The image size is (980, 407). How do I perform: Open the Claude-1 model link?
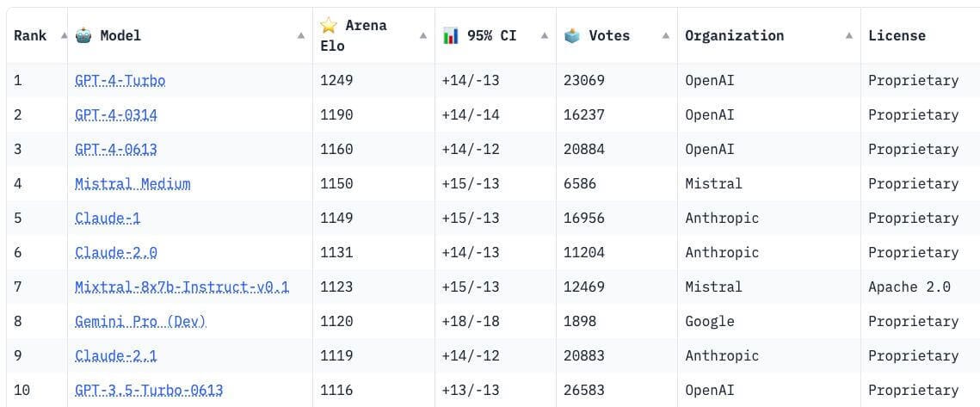108,219
